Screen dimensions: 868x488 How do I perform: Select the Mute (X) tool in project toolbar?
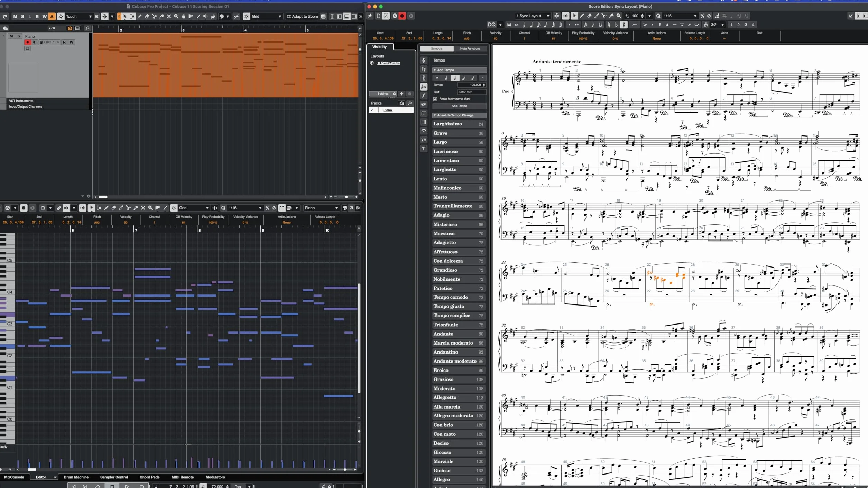169,16
